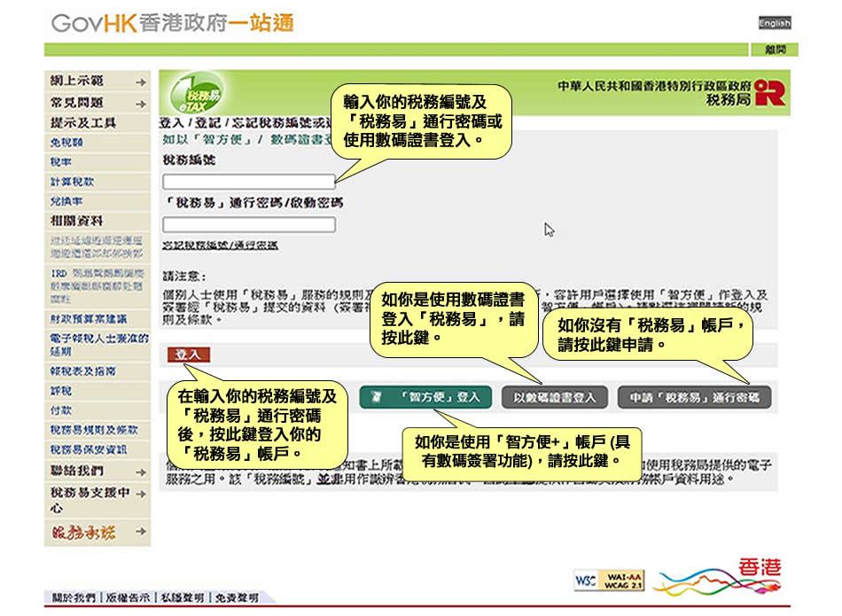This screenshot has height=616, width=842.
Task: Open the 聯絡我們 sidebar item
Action: click(97, 471)
